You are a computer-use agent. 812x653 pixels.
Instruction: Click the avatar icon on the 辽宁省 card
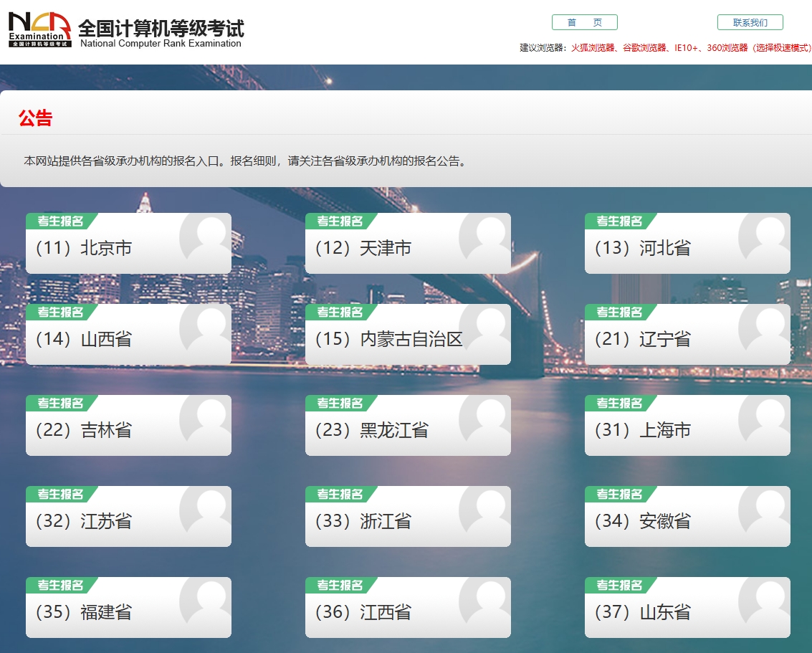coord(766,328)
